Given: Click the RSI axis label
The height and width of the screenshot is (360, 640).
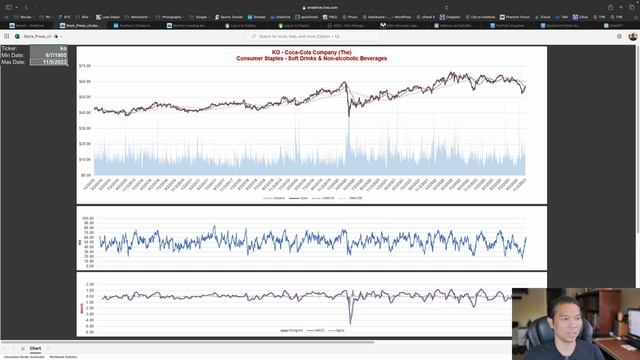Looking at the screenshot, I should point(80,242).
